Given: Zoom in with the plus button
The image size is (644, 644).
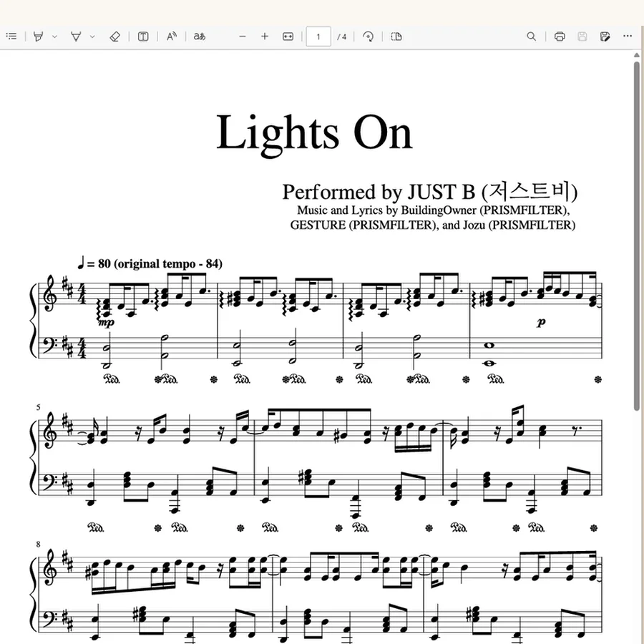Looking at the screenshot, I should point(265,36).
